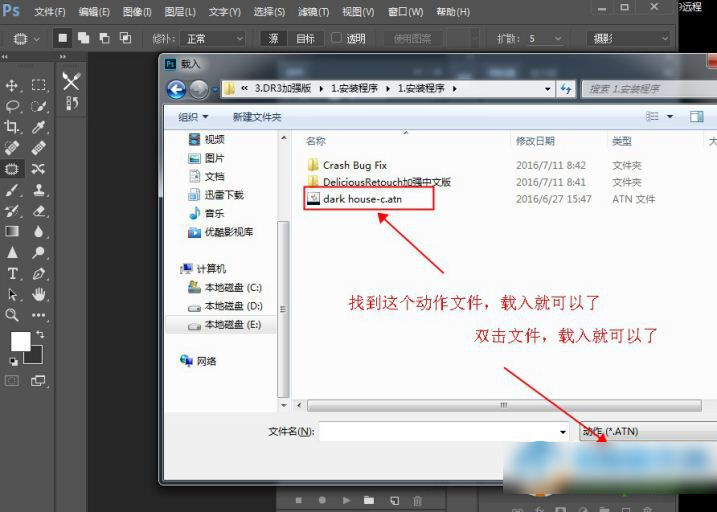Select the Zoom tool
717x512 pixels.
pos(11,315)
